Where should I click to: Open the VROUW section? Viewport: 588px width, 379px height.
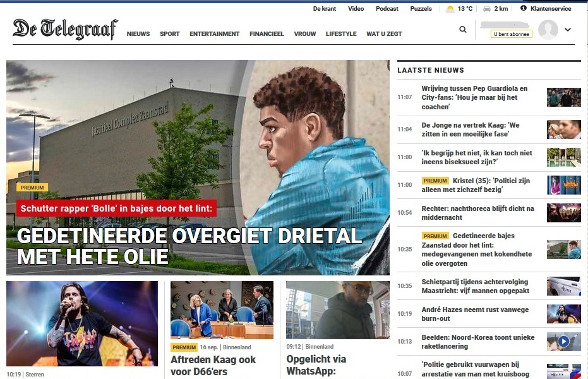305,33
